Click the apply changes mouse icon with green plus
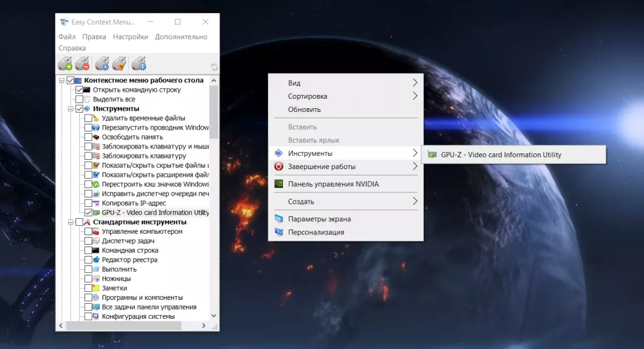The width and height of the screenshot is (644, 349). (x=65, y=64)
